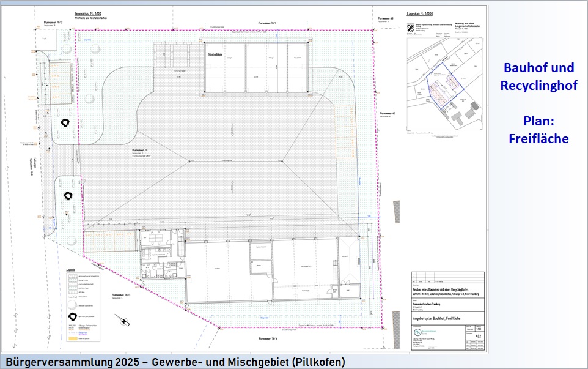Viewport: 588px width, 369px height.
Task: Click the north arrow compass symbol
Action: coord(125,320)
